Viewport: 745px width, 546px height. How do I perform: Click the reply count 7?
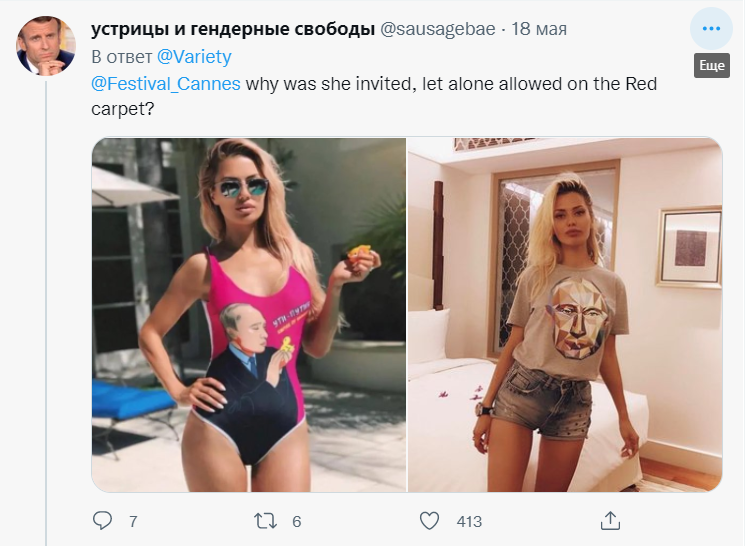coord(134,522)
